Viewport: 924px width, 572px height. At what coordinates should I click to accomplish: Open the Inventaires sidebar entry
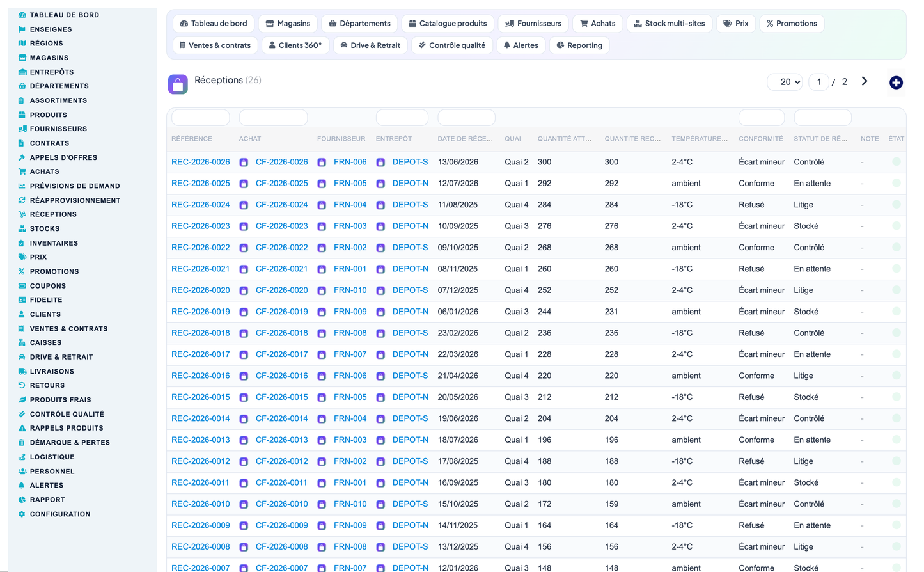point(54,243)
